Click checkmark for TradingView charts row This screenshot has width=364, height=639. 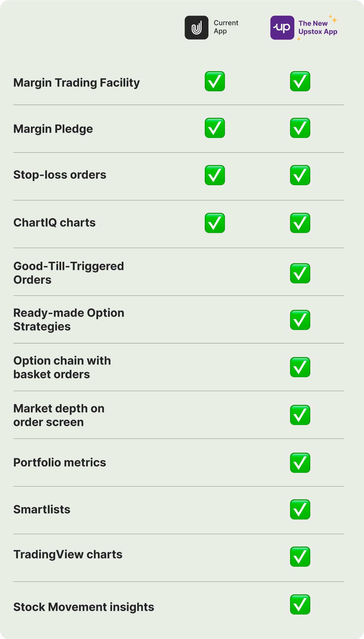300,557
